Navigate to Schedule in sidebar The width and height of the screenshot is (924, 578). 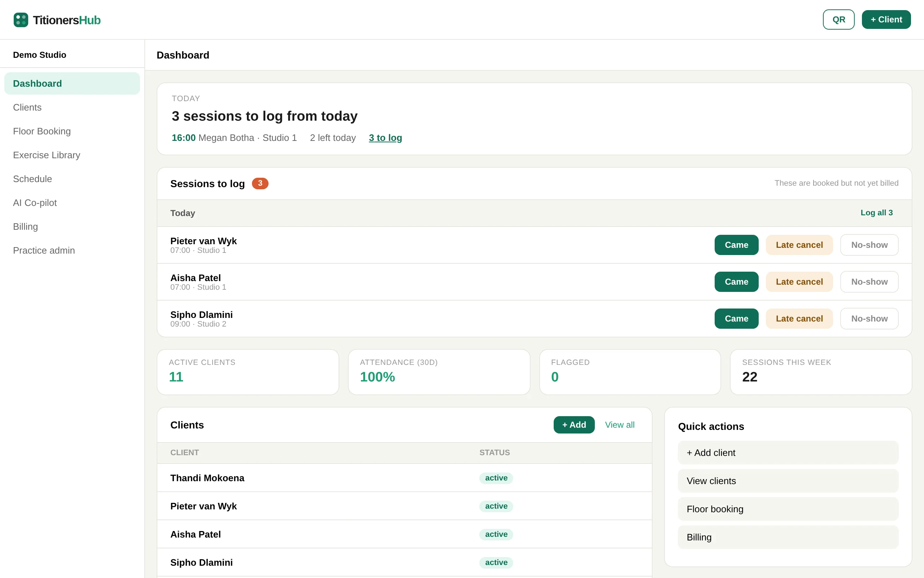72,179
